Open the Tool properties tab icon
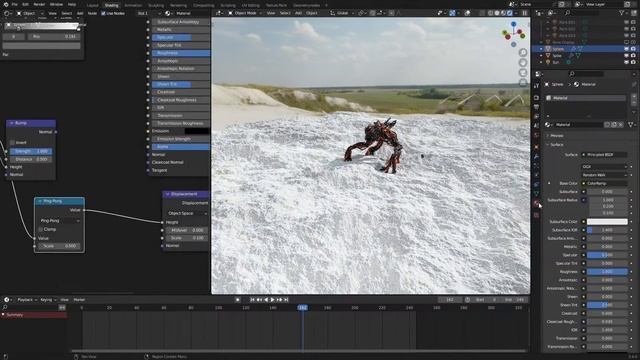The height and width of the screenshot is (360, 640). point(536,86)
